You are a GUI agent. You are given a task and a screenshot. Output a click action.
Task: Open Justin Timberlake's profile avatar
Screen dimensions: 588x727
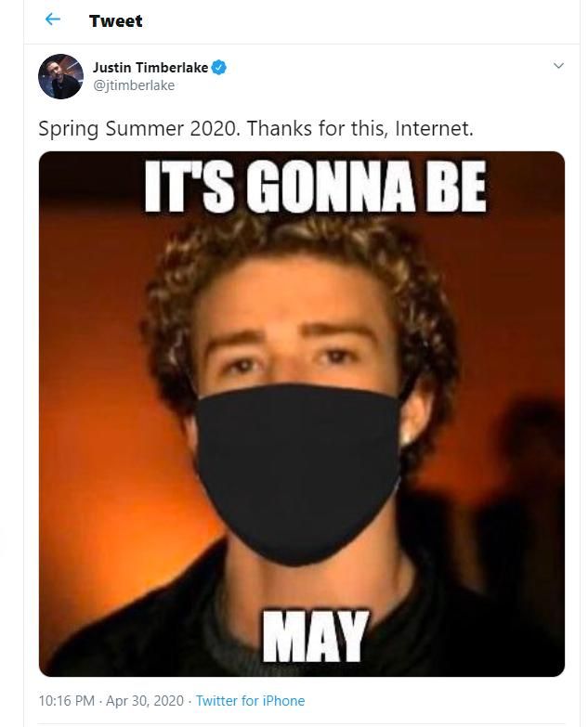point(60,76)
